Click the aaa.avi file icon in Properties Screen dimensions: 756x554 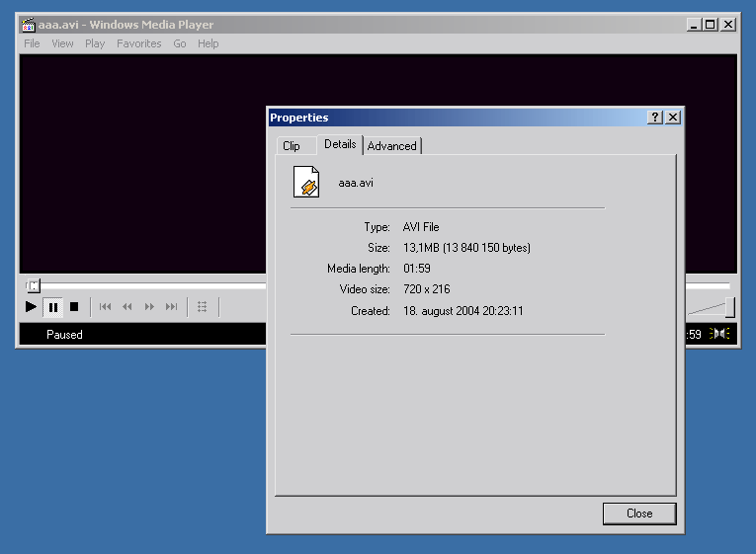306,182
